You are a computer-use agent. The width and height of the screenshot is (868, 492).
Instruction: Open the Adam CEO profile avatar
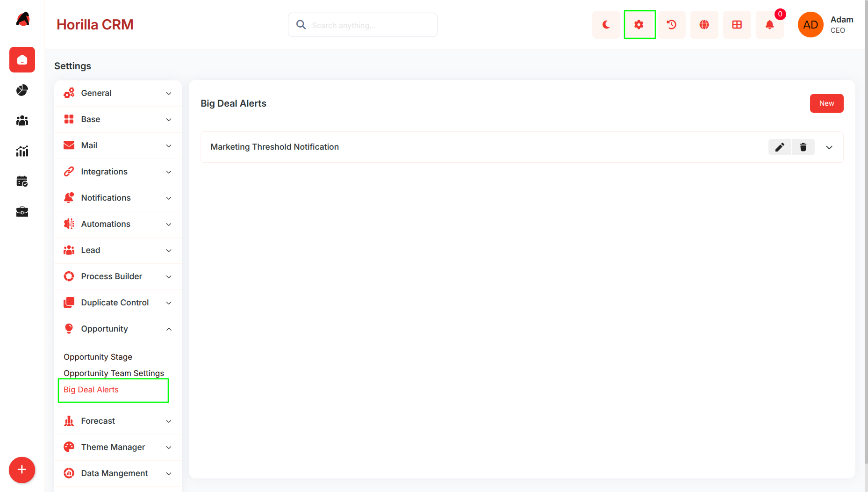(811, 25)
